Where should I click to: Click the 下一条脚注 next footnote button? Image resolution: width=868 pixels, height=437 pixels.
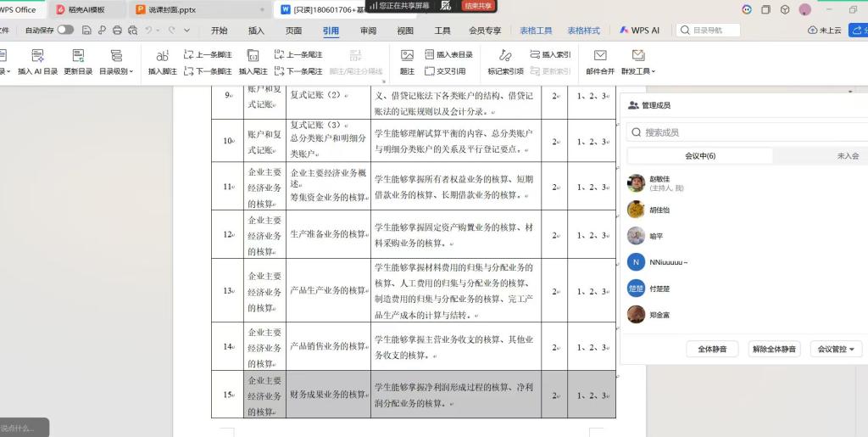(208, 71)
